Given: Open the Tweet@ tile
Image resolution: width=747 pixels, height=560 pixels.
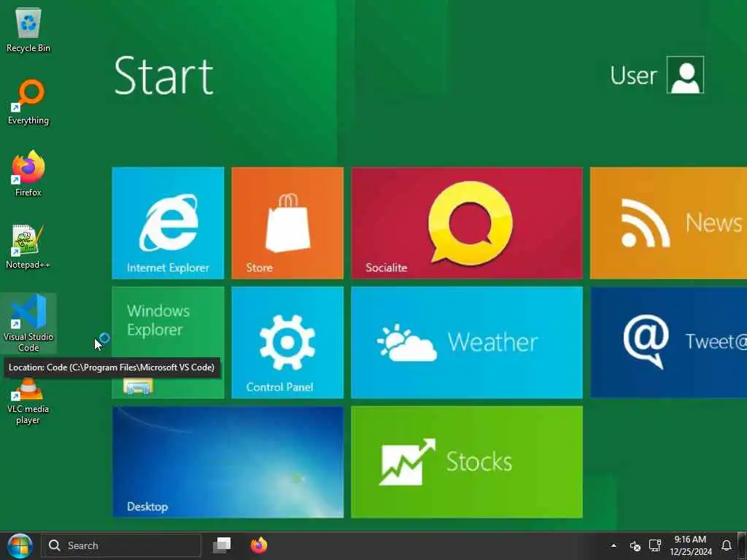Looking at the screenshot, I should click(x=668, y=343).
